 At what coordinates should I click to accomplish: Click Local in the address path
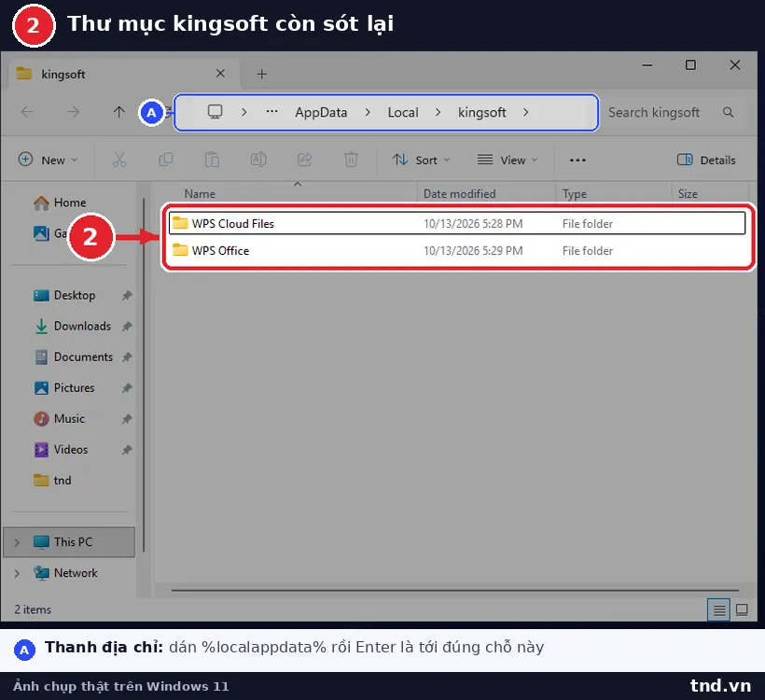coord(403,112)
